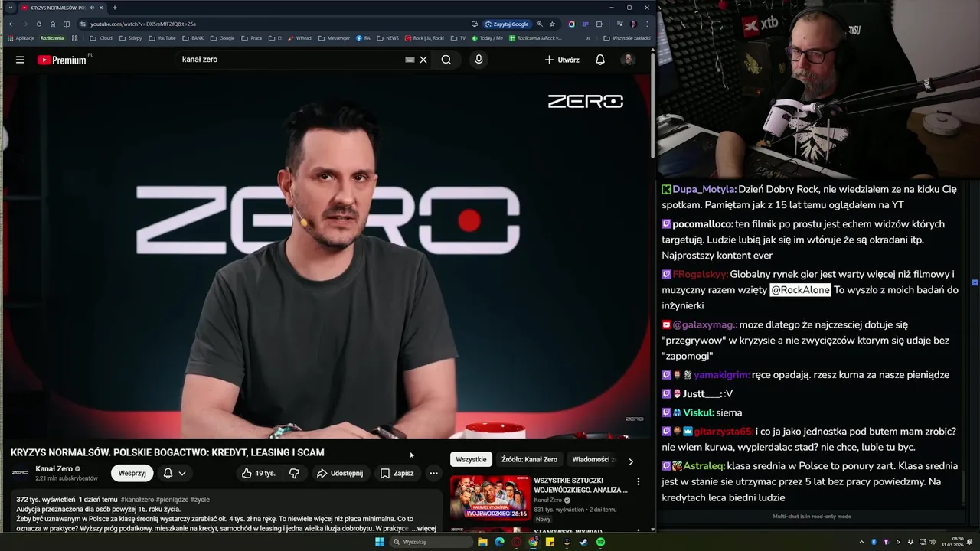This screenshot has height=551, width=980.
Task: Open the Utwórz create menu
Action: pyautogui.click(x=562, y=60)
